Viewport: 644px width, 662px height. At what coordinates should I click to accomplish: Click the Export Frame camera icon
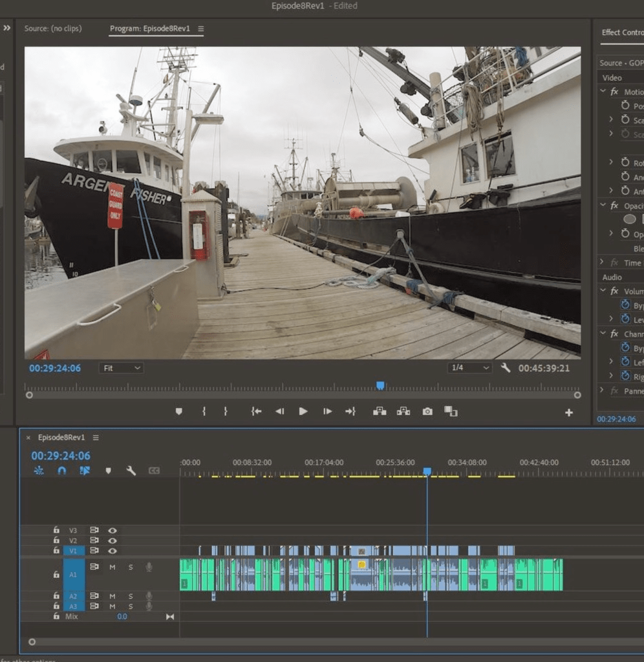point(427,411)
